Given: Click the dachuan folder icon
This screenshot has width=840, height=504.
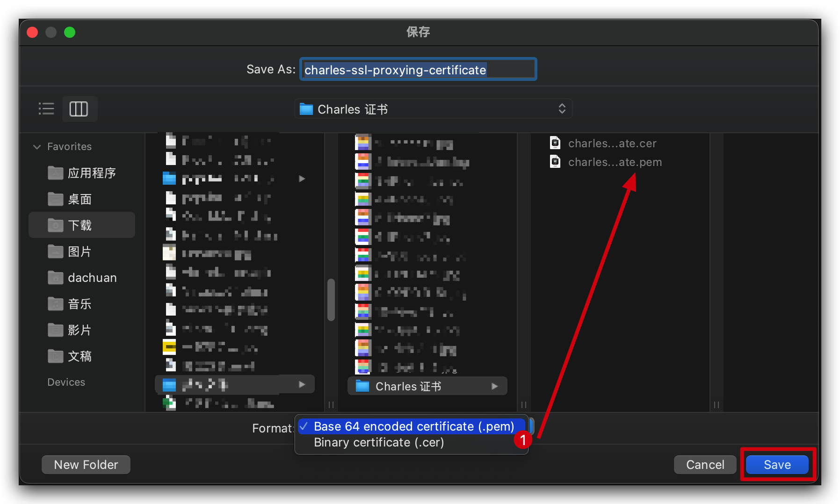Looking at the screenshot, I should click(55, 277).
